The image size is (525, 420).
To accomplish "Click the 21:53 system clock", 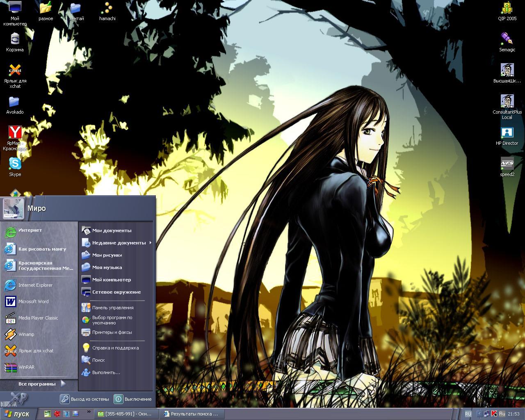I will [514, 414].
